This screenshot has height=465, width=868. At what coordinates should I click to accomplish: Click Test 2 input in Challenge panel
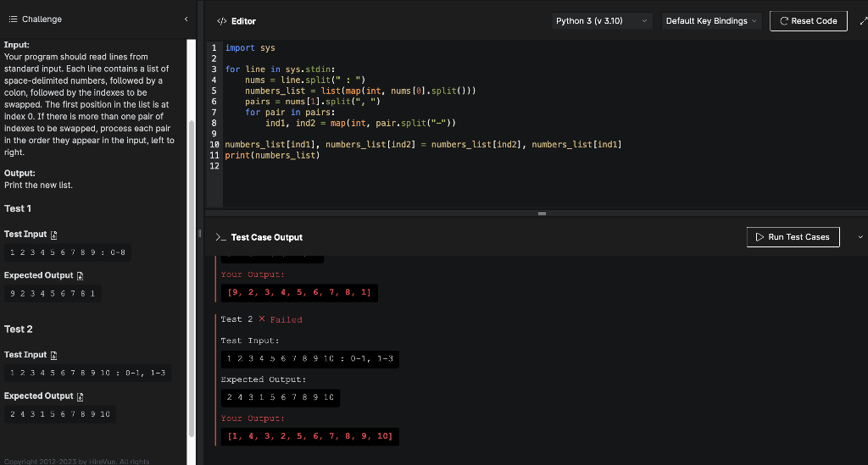(87, 374)
